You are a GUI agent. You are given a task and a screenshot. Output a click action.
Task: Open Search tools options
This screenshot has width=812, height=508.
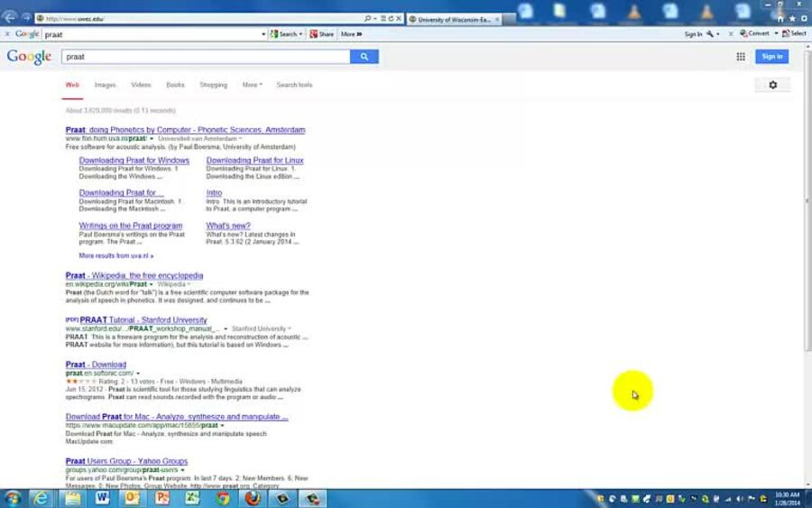(294, 85)
